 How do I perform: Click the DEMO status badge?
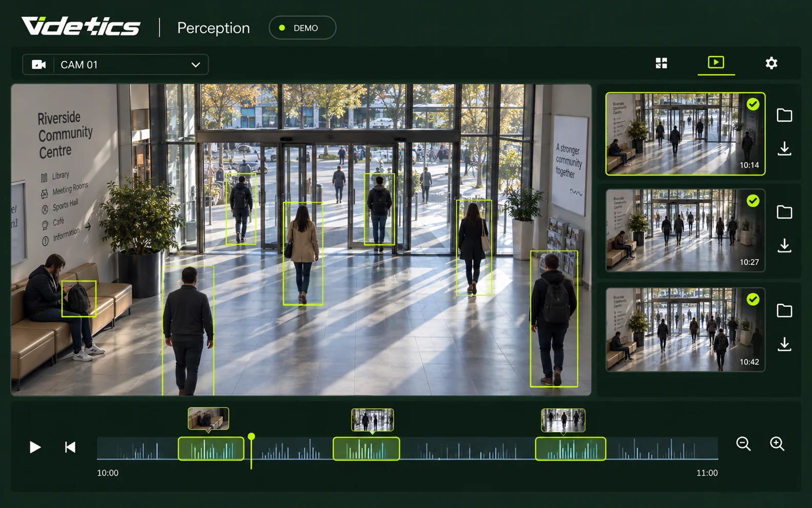pyautogui.click(x=303, y=28)
